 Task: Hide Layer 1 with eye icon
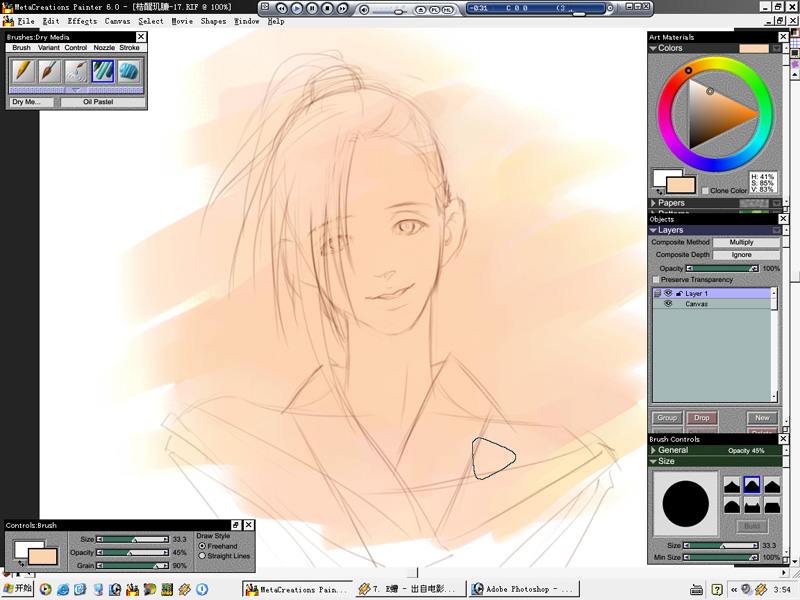click(668, 293)
